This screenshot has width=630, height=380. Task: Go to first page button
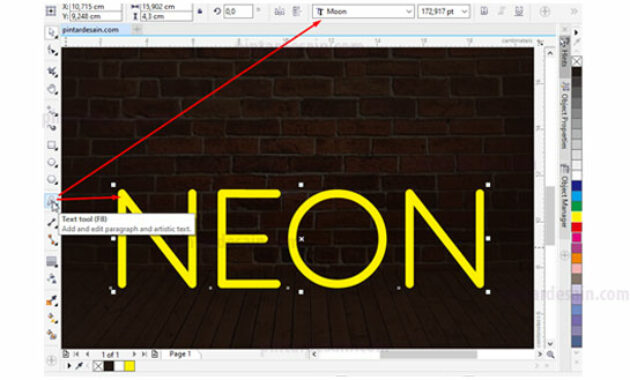click(x=76, y=354)
